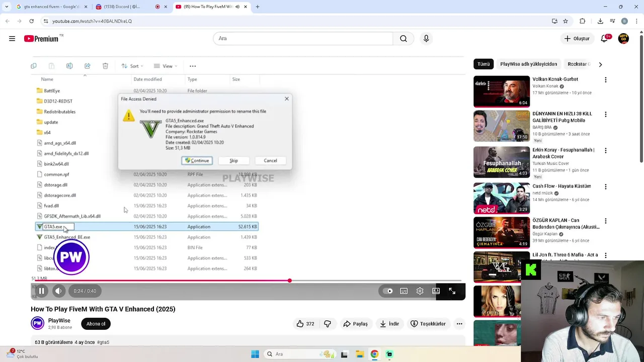Image resolution: width=644 pixels, height=362 pixels.
Task: Open the PlayWise channel name link
Action: click(59, 321)
